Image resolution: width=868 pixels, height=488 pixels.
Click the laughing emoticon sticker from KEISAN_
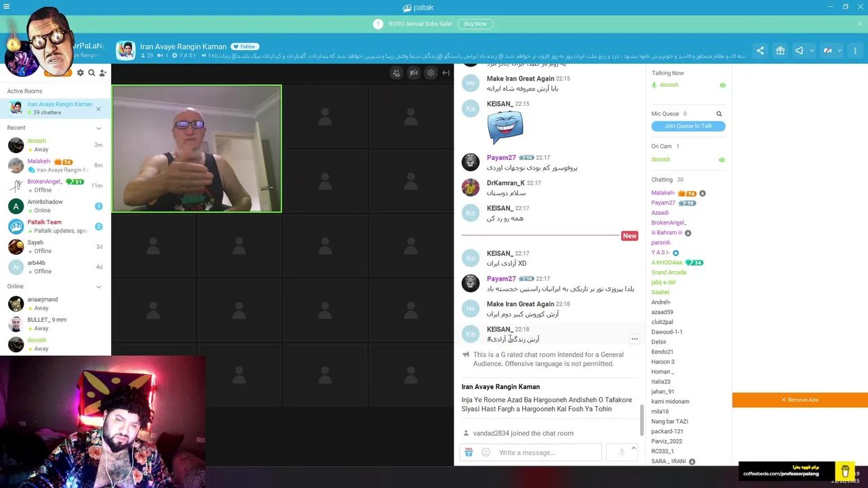click(x=505, y=127)
